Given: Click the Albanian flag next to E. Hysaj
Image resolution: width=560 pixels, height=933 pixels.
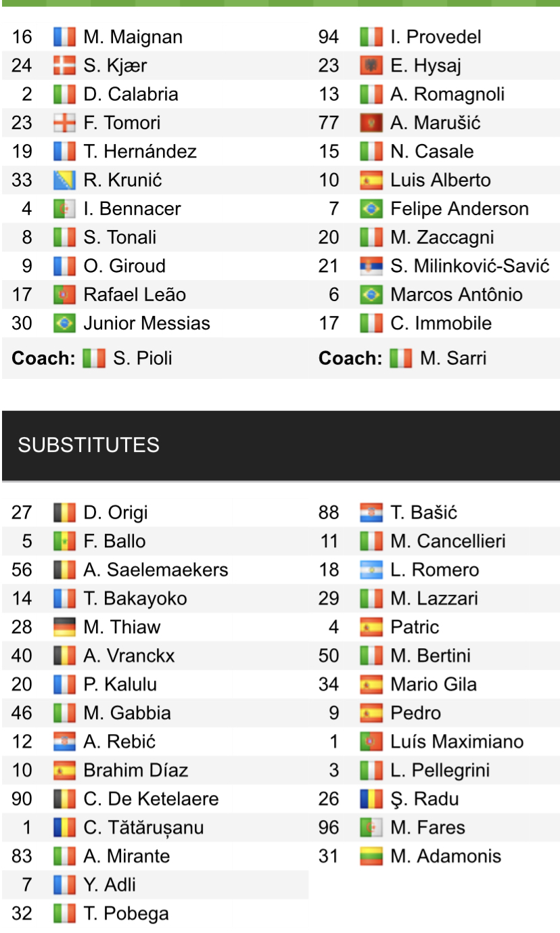Looking at the screenshot, I should tap(371, 66).
